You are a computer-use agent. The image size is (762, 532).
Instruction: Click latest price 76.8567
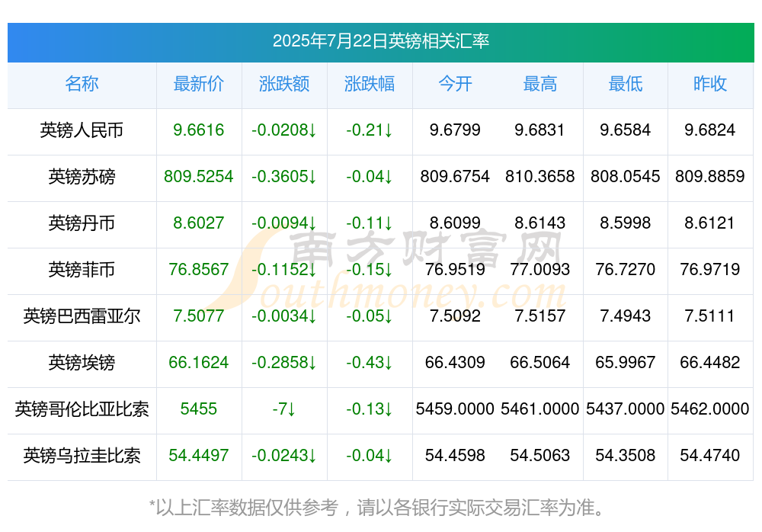(199, 269)
